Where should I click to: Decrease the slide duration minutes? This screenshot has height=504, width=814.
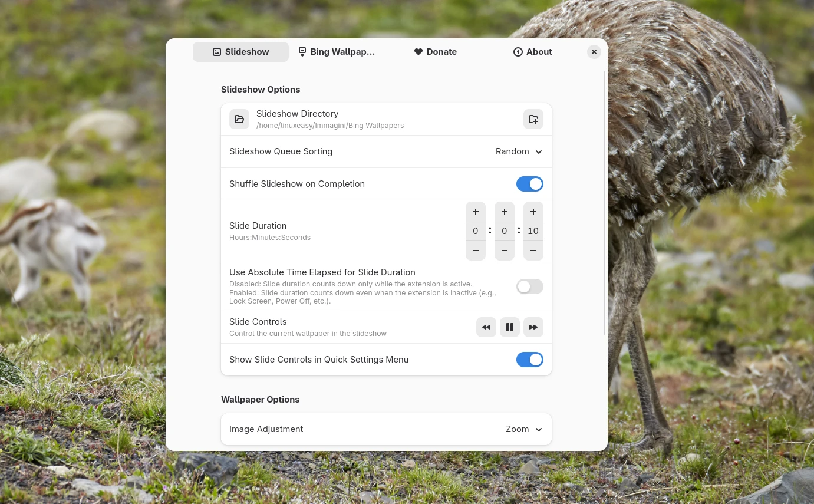point(504,251)
